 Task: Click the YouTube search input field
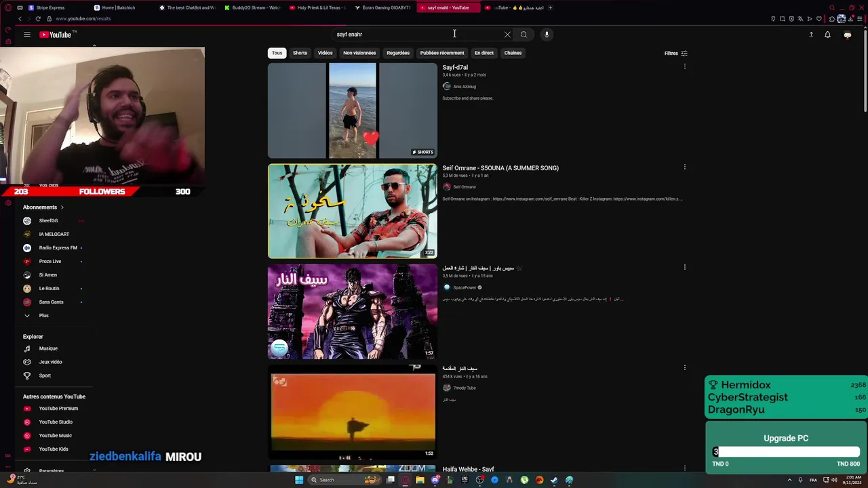tap(417, 35)
